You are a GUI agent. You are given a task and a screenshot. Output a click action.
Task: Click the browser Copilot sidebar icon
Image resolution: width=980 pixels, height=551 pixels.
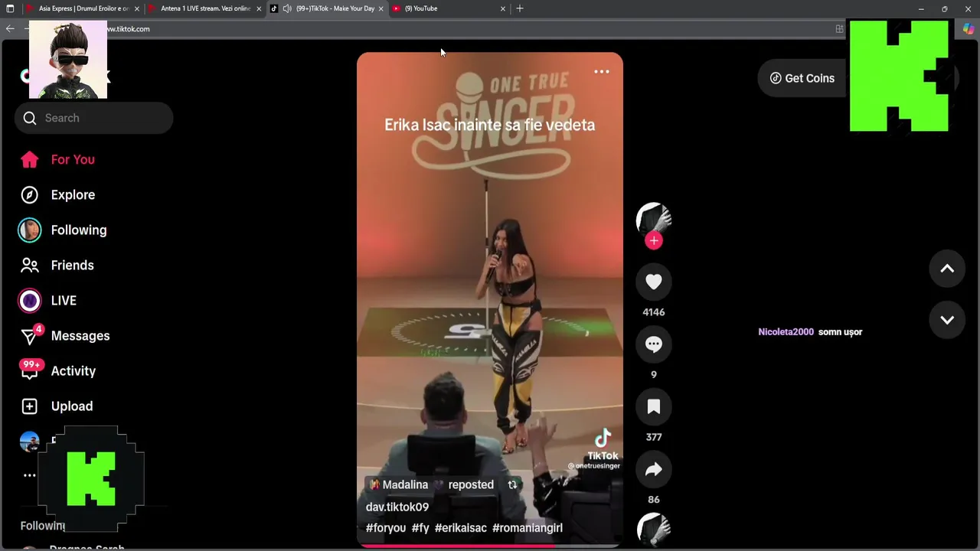tap(969, 29)
